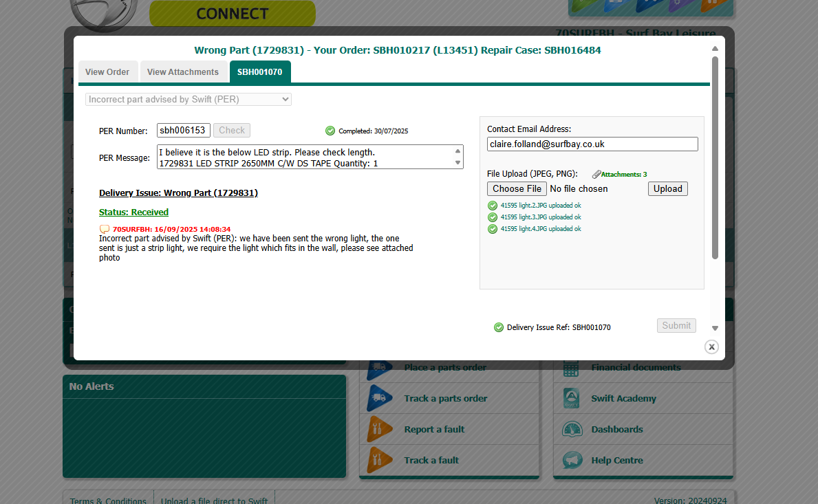Click the Choose File button
This screenshot has height=504, width=818.
pos(517,189)
